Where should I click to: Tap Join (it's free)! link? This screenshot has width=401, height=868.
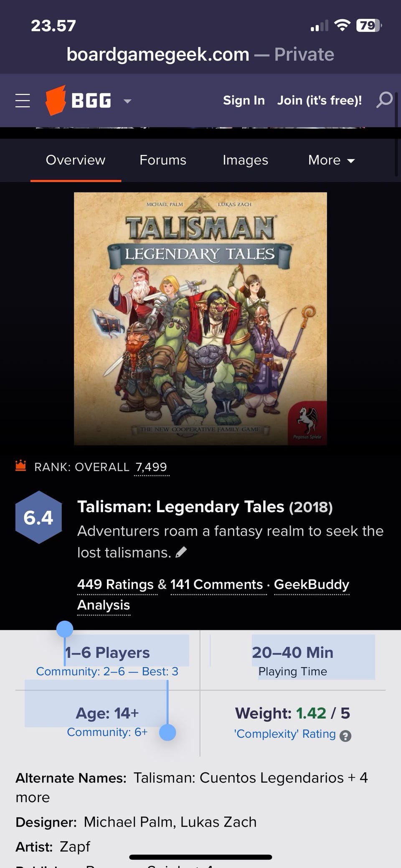click(x=320, y=100)
